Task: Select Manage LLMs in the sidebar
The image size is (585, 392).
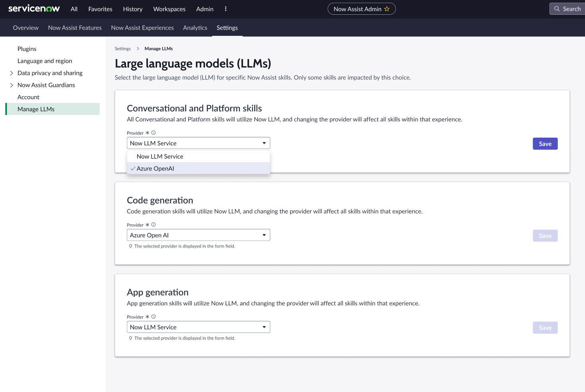Action: 53,109
